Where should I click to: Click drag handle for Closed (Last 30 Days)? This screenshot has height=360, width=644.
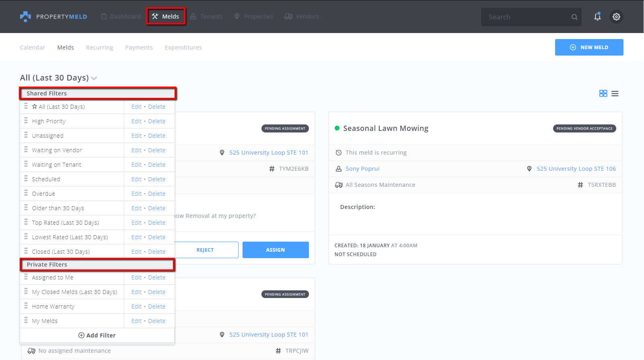pyautogui.click(x=26, y=251)
